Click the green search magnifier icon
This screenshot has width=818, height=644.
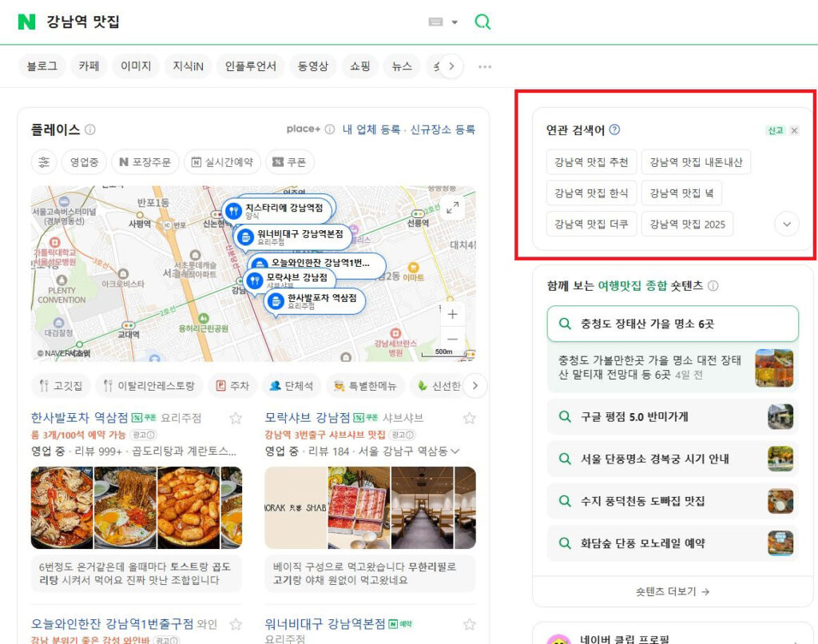pyautogui.click(x=482, y=22)
